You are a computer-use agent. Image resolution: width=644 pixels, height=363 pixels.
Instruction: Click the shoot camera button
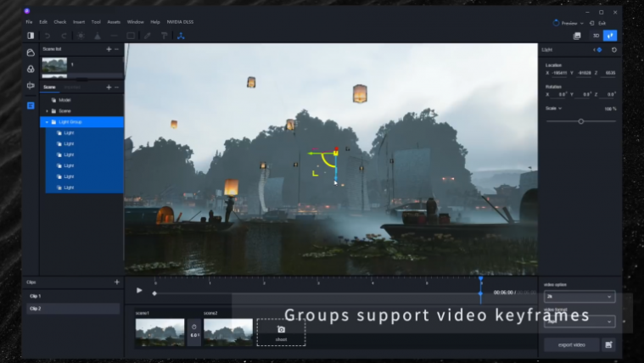281,332
